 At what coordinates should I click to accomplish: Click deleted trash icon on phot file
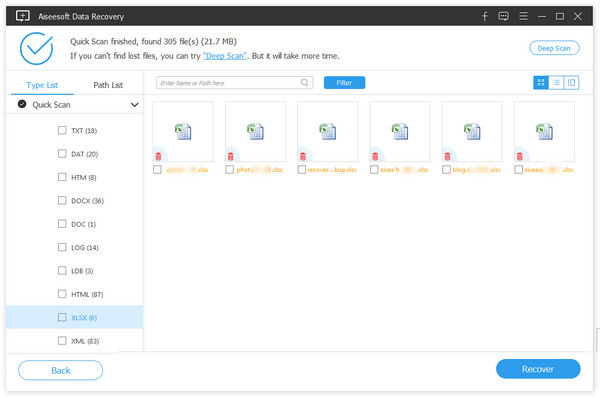point(230,156)
